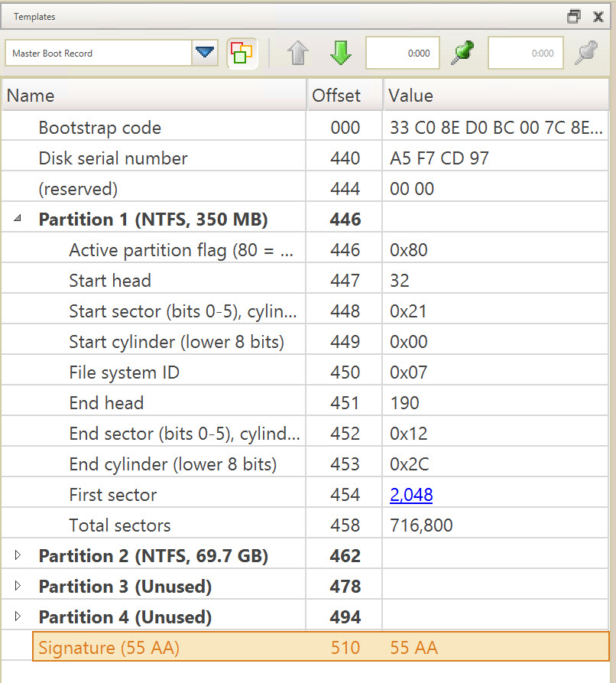
Task: Collapse Partition 1 (NTFS, 350 MB)
Action: [18, 219]
